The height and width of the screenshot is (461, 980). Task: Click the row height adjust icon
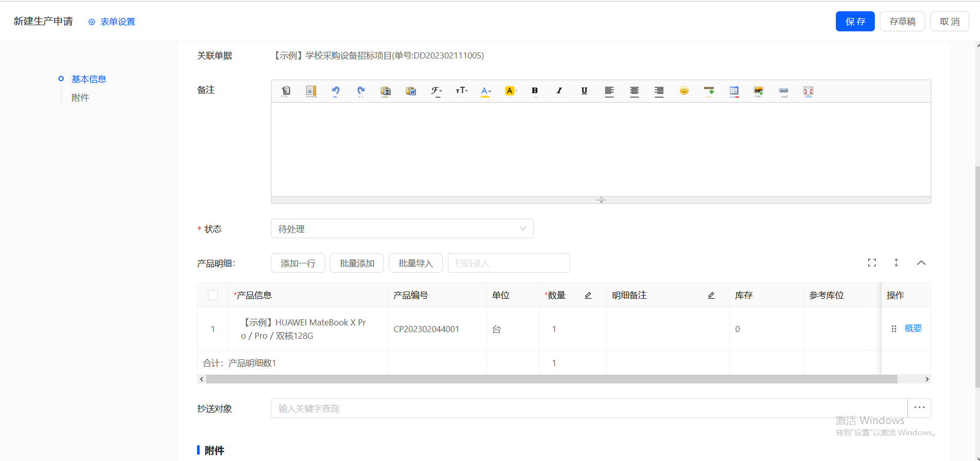[x=896, y=263]
